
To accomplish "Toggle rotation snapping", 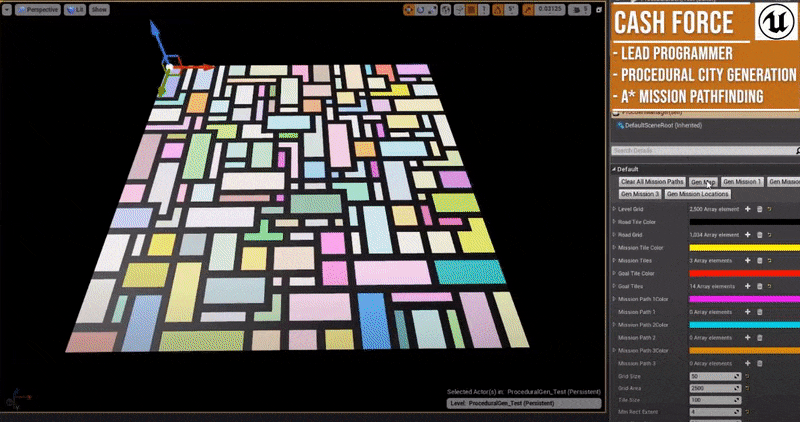I will 498,10.
